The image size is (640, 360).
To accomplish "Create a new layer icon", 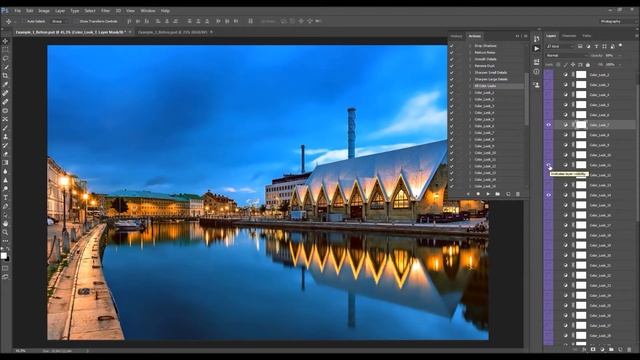I will pos(620,349).
